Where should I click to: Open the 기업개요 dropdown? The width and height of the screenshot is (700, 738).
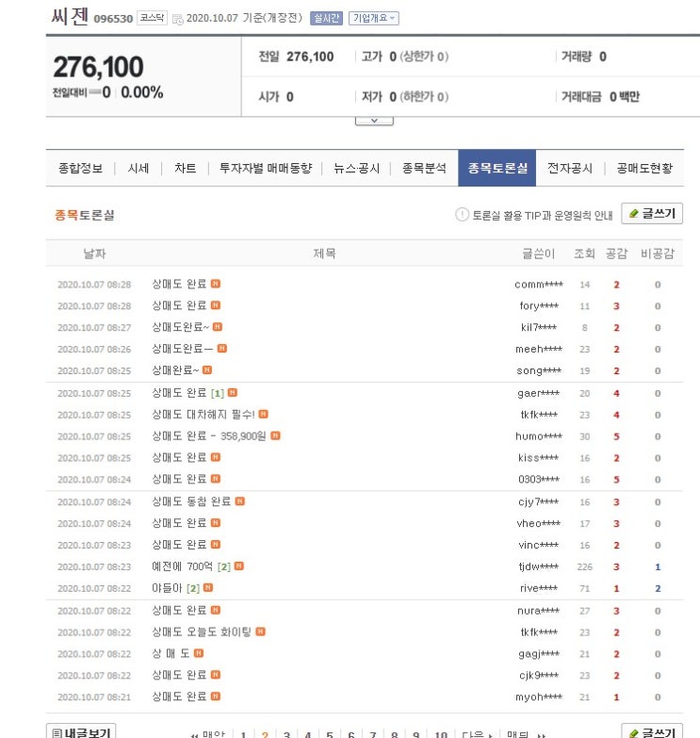pos(373,18)
